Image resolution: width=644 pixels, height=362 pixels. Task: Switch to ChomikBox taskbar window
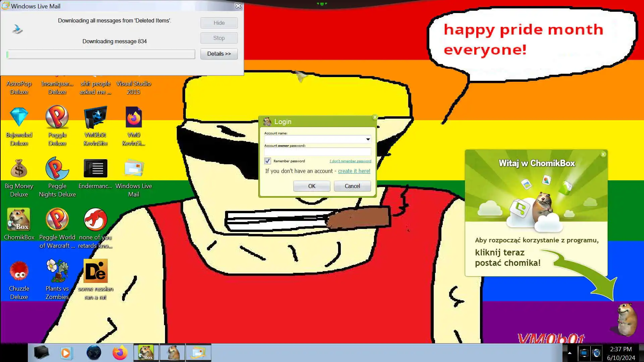click(146, 353)
